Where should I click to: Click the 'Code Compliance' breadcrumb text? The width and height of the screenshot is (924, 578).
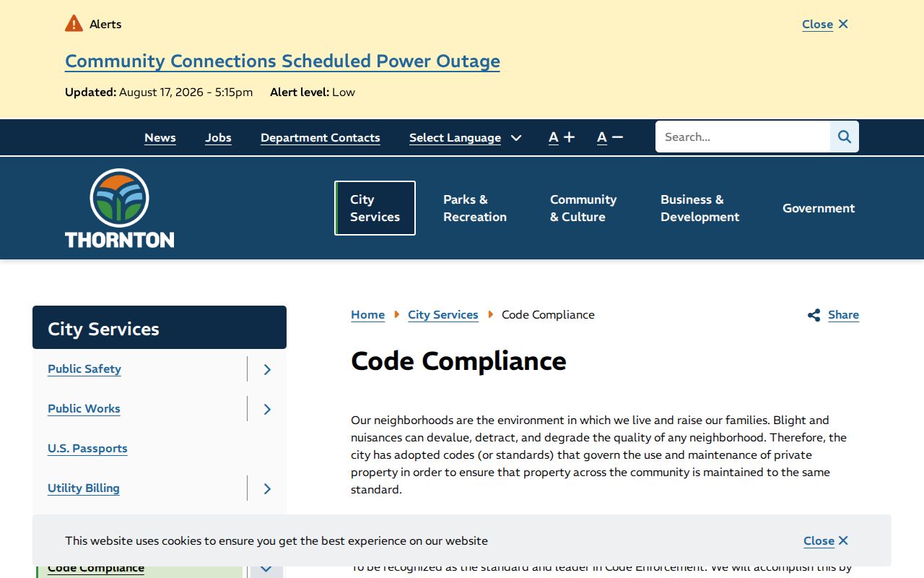coord(548,315)
